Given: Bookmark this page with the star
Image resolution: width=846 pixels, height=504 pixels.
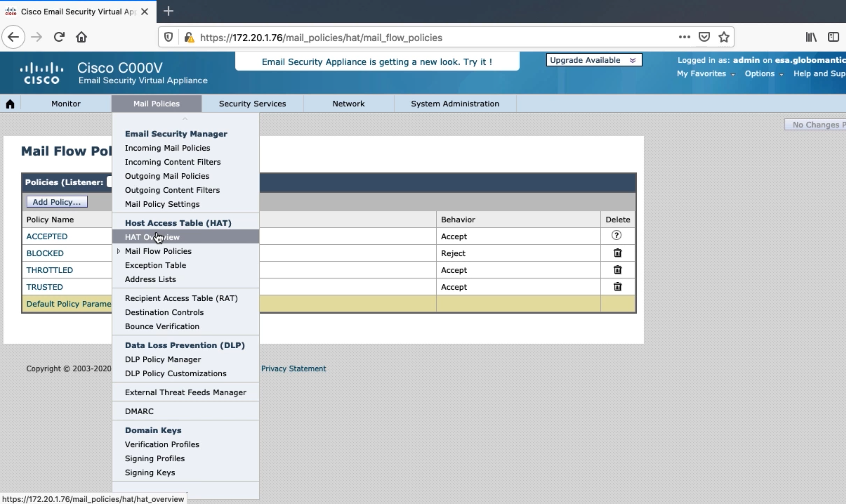Looking at the screenshot, I should click(724, 37).
